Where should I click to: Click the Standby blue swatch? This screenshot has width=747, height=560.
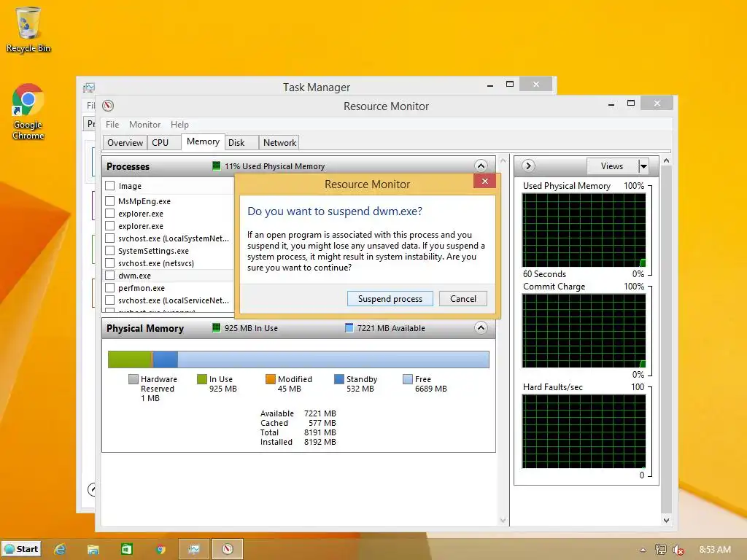click(x=339, y=379)
